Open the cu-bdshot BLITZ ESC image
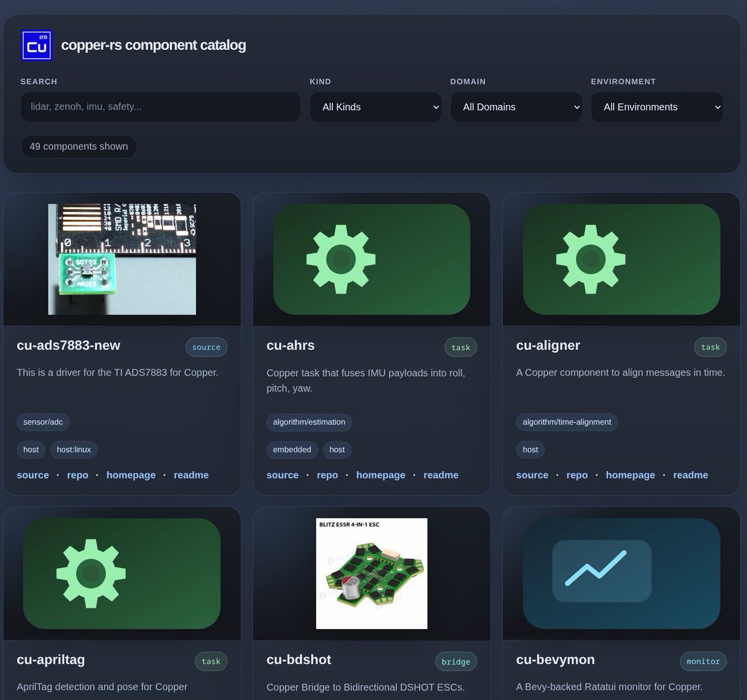Viewport: 747px width, 700px height. (x=372, y=574)
